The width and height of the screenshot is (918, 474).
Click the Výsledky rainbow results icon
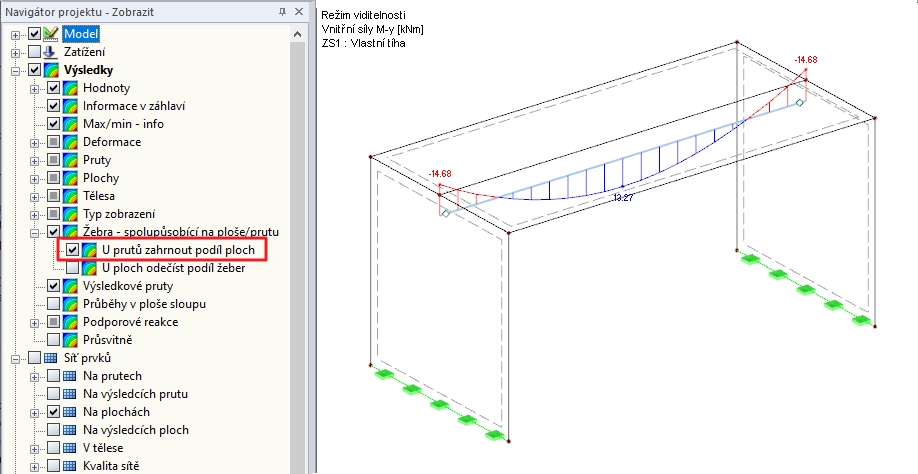coord(51,70)
